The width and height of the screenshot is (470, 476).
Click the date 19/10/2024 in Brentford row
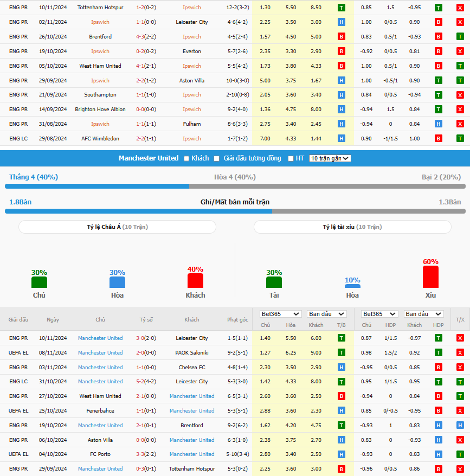tap(53, 425)
